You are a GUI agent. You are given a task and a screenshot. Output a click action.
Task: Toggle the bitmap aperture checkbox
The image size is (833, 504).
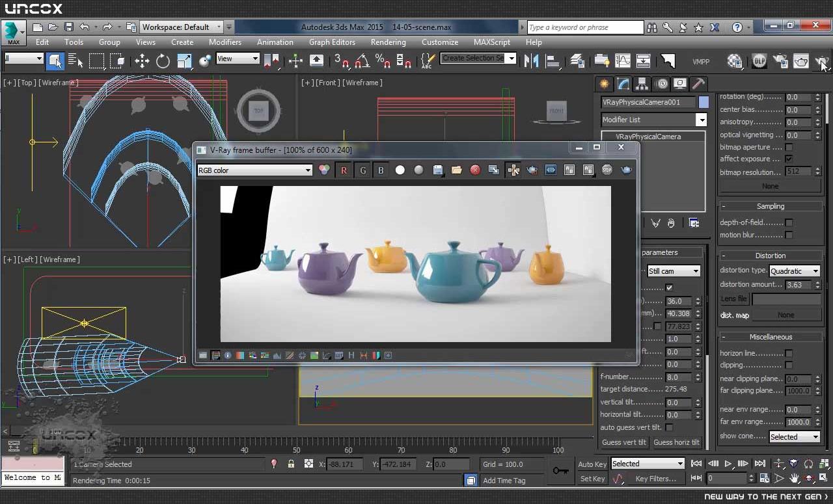click(x=789, y=147)
